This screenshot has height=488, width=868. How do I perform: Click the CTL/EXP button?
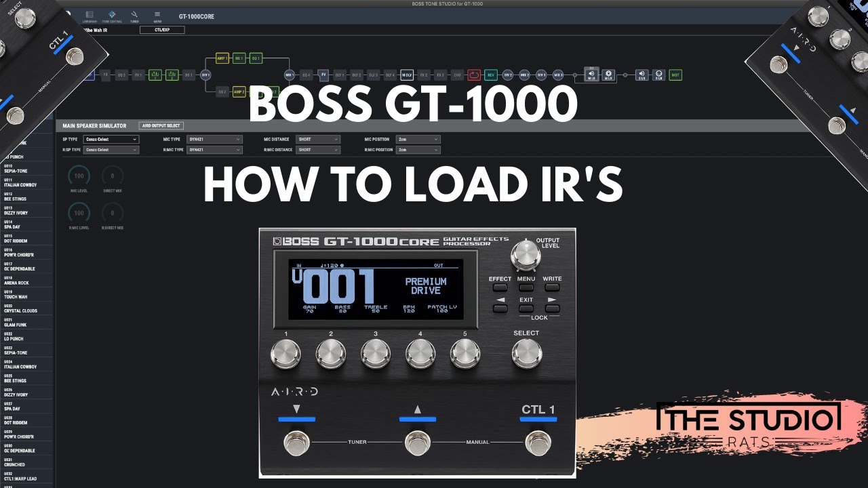pos(162,30)
